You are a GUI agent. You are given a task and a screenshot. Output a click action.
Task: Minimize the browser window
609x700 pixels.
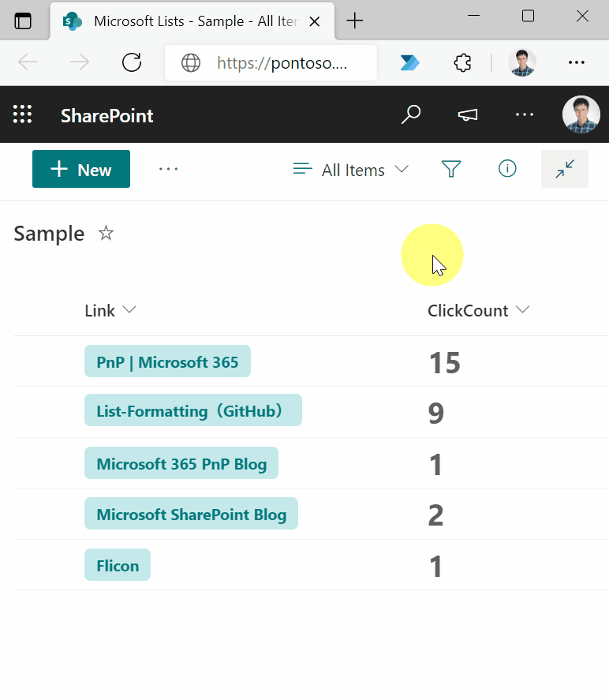pyautogui.click(x=473, y=17)
